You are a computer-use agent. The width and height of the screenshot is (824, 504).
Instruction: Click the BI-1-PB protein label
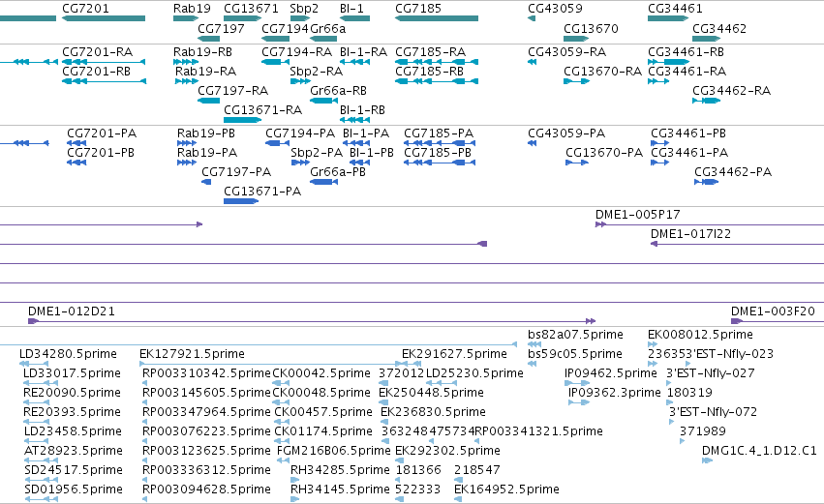372,153
